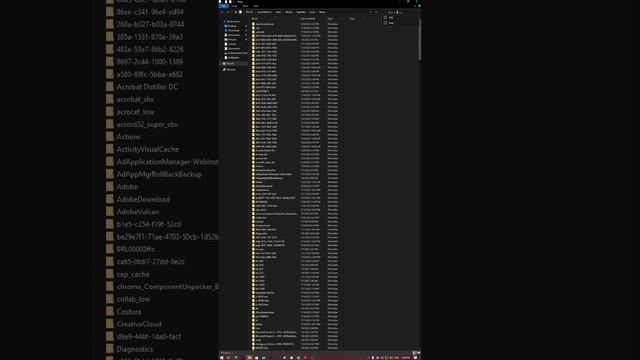
Task: Select magnified collab_low folder
Action: point(133,299)
